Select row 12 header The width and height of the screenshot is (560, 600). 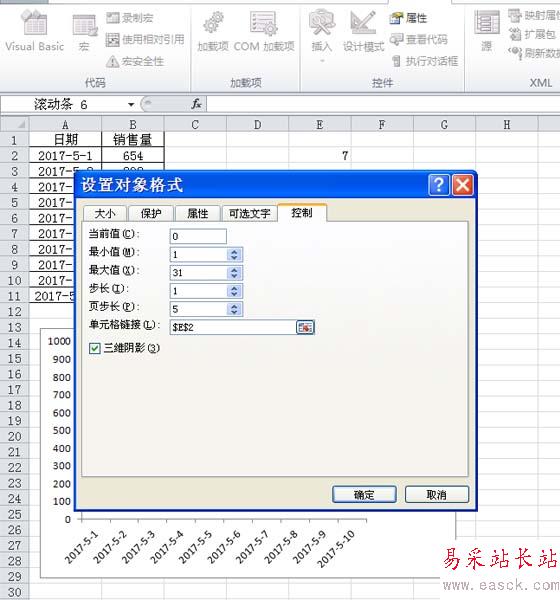click(15, 311)
